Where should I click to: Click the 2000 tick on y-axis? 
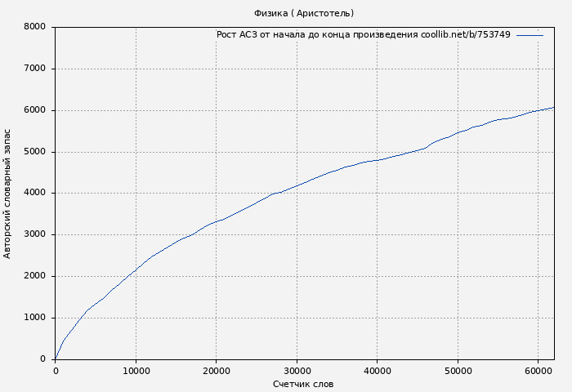[x=35, y=276]
